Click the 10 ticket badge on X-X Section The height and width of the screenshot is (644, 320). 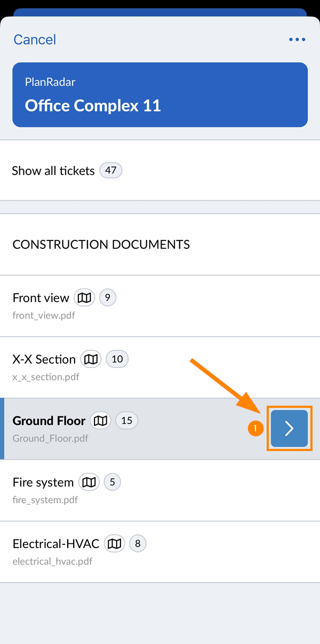pos(117,359)
